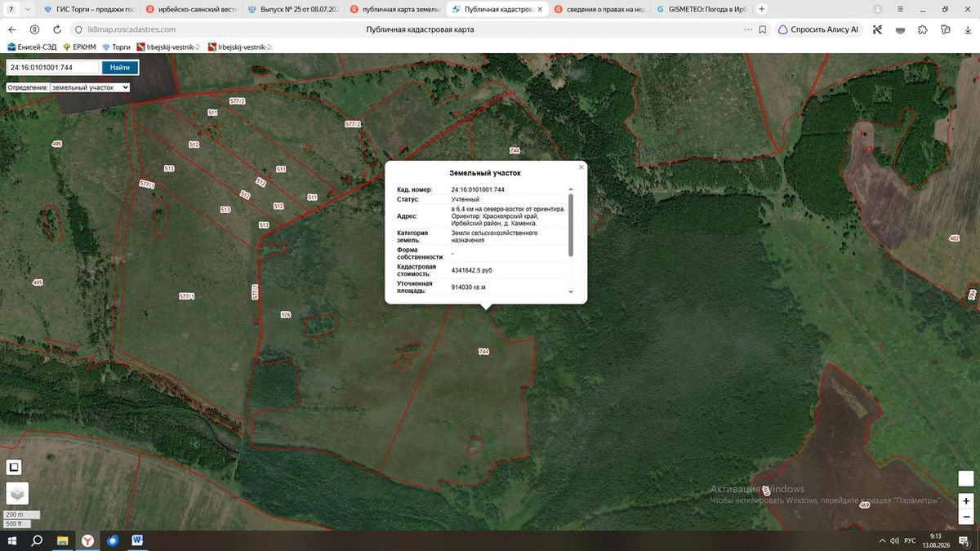Open a new browser tab
The height and width of the screenshot is (551, 980).
coord(762,9)
